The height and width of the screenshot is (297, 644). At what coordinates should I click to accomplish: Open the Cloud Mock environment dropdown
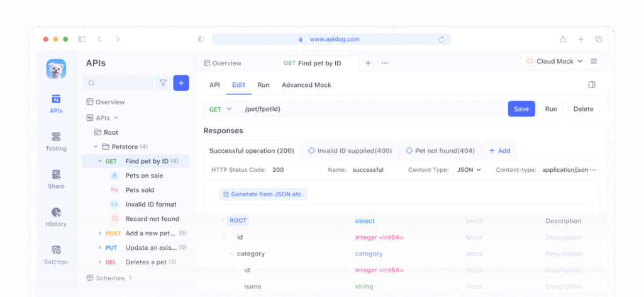tap(554, 62)
